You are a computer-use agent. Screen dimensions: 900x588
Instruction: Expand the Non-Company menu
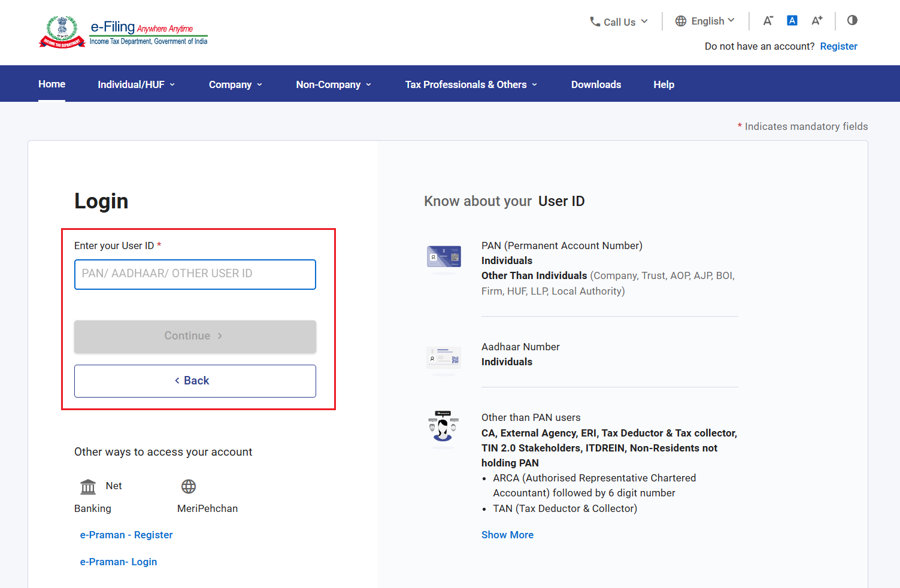(x=334, y=84)
